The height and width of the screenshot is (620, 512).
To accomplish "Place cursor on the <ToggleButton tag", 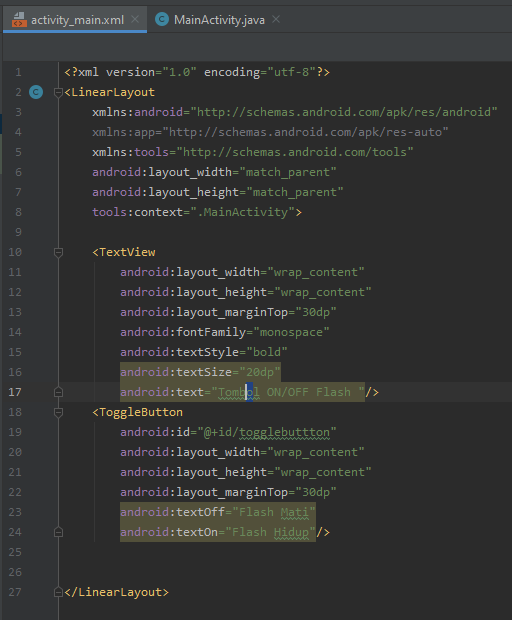I will [x=138, y=412].
